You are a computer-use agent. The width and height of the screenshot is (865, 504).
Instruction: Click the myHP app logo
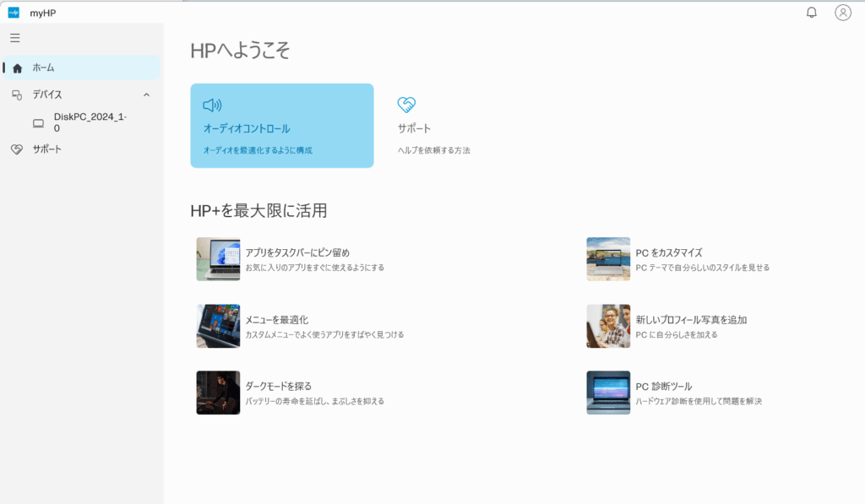[x=14, y=13]
